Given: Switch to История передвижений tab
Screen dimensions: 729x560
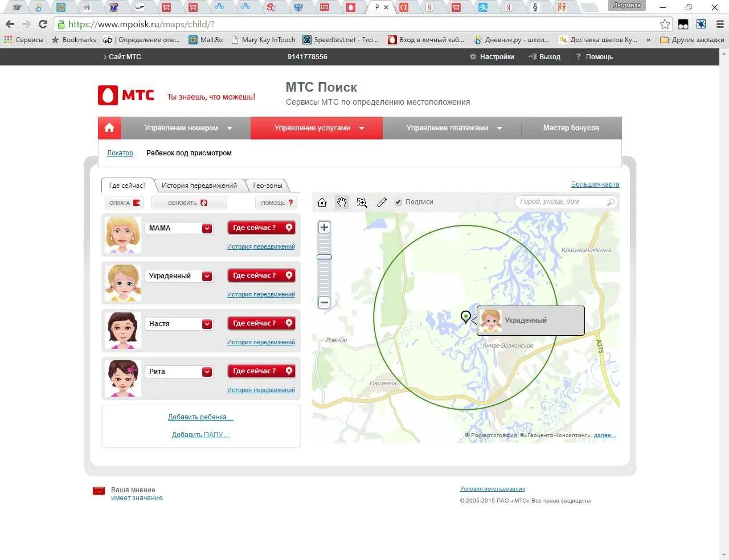Looking at the screenshot, I should pos(199,186).
